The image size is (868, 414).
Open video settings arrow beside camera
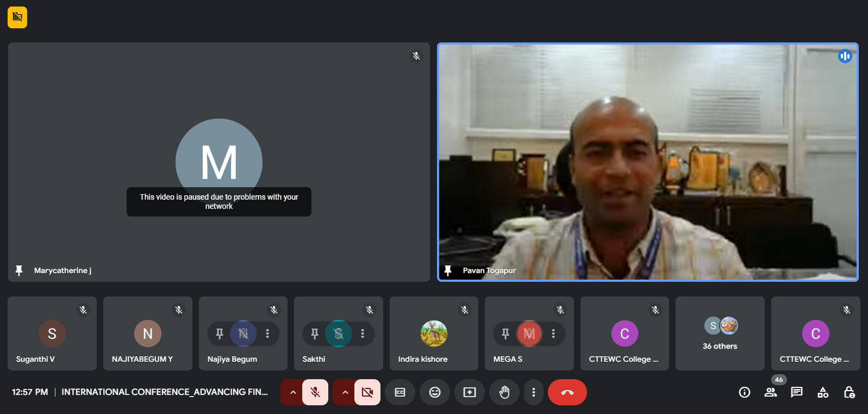point(345,392)
